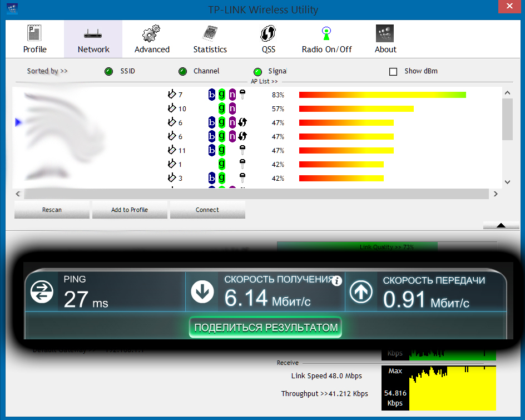The image size is (525, 420).
Task: Click the ping arrows icon
Action: pos(42,291)
